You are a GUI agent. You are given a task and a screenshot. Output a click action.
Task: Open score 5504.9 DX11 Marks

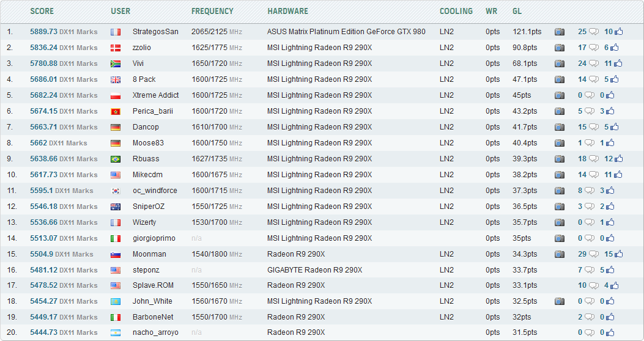62,254
